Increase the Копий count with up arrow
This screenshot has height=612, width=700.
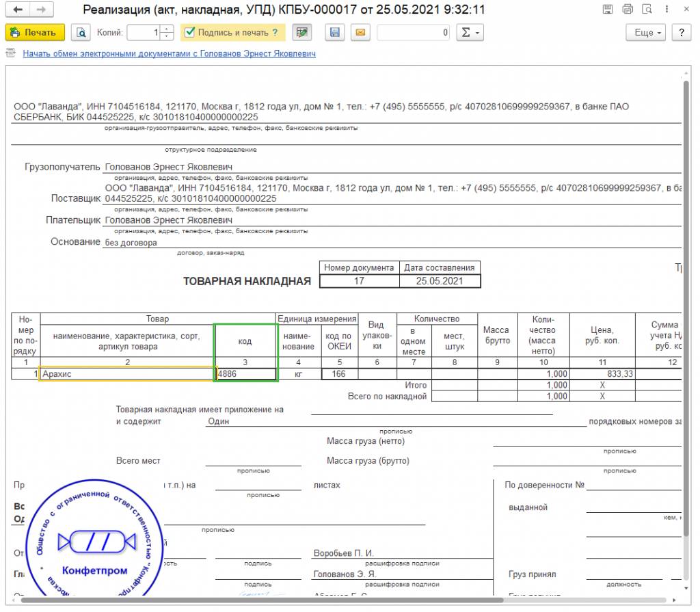[167, 29]
